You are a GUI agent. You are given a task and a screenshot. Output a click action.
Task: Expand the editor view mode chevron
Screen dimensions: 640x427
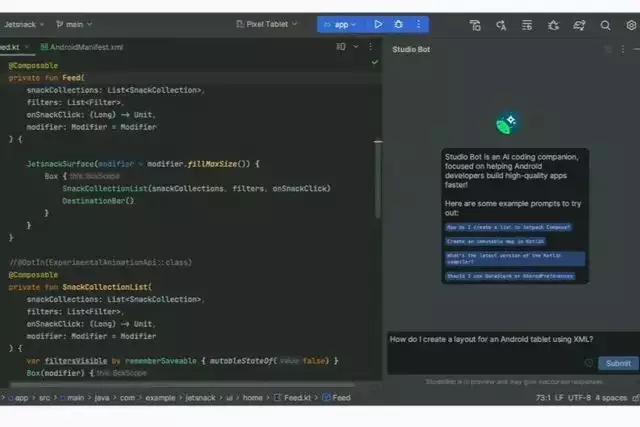(356, 47)
